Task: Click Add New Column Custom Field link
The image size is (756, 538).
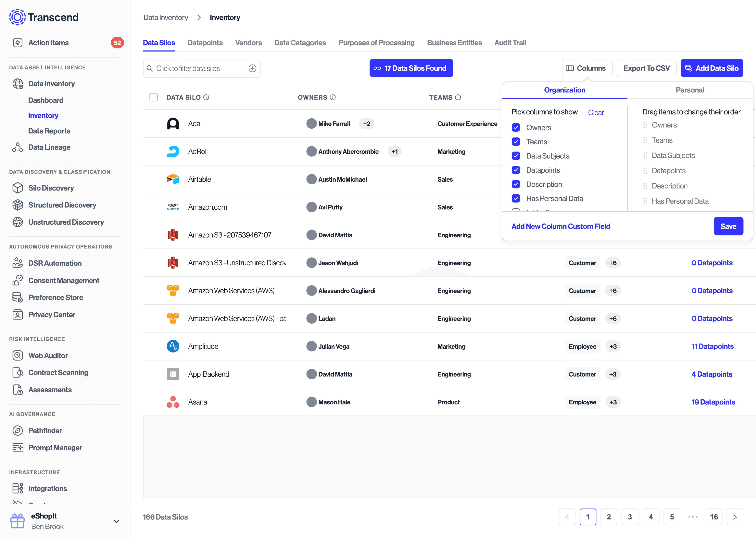Action: pyautogui.click(x=560, y=226)
